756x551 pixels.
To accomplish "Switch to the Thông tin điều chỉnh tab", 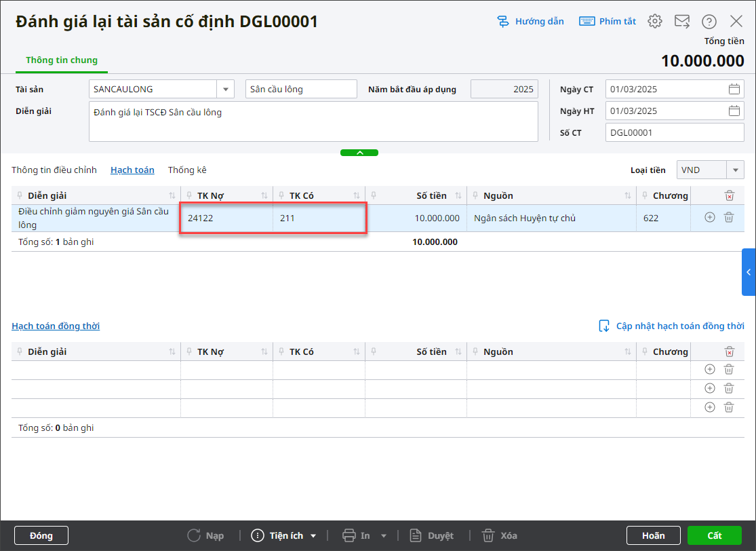I will coord(54,170).
